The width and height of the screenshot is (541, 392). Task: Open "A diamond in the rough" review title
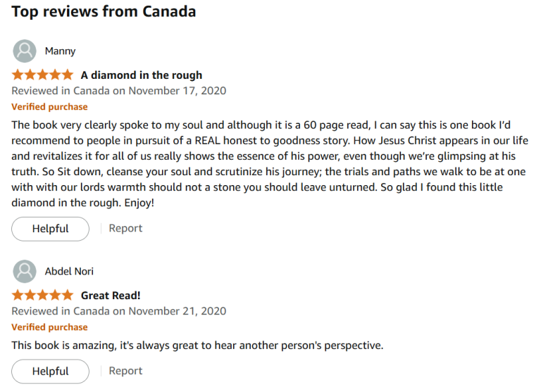(x=141, y=75)
